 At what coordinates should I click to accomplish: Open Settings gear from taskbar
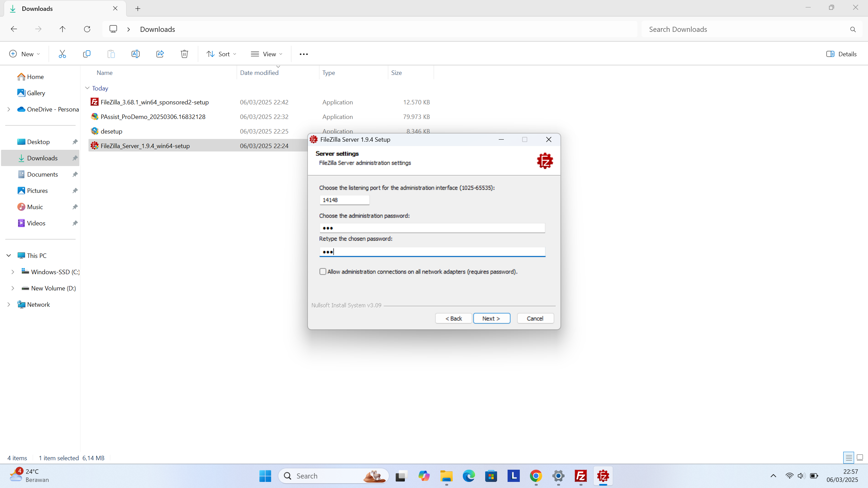point(558,476)
